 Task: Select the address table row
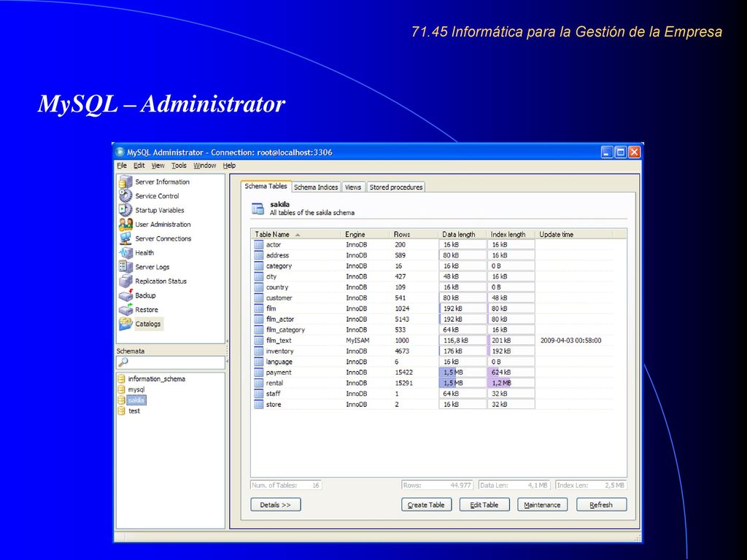433,255
